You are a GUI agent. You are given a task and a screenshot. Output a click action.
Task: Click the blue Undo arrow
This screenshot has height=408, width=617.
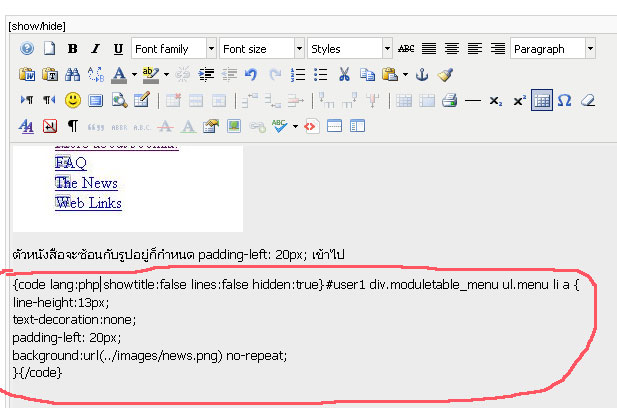click(x=251, y=74)
